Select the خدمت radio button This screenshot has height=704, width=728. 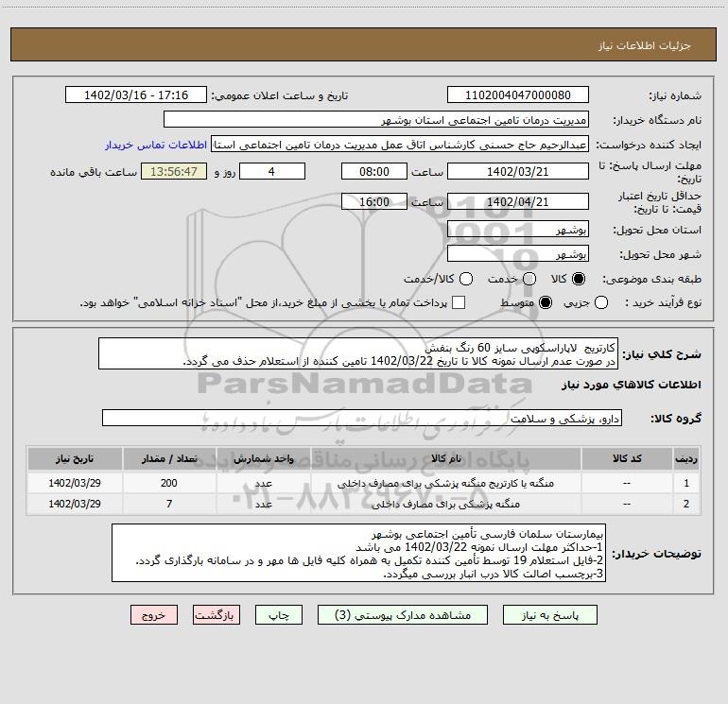pos(529,279)
